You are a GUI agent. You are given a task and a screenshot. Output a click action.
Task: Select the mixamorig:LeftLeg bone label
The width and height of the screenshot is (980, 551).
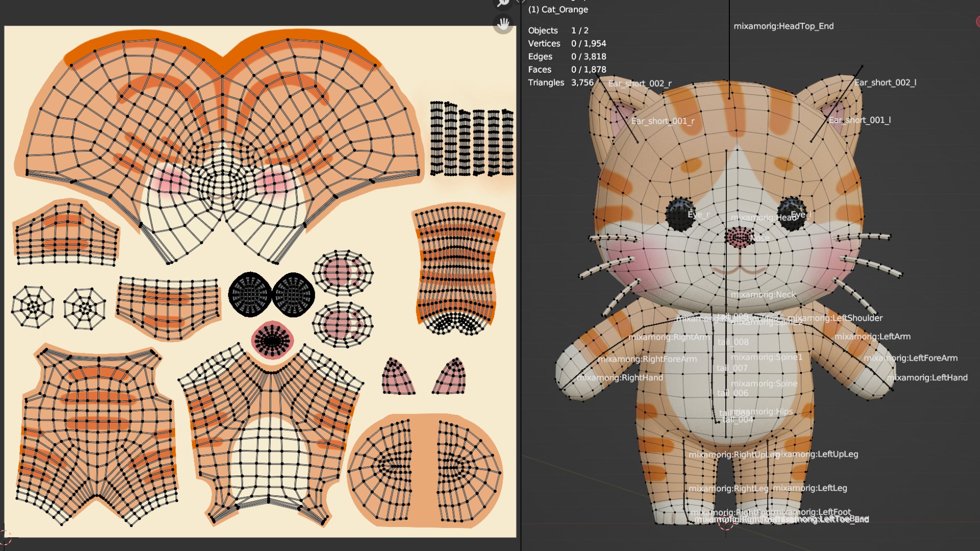pyautogui.click(x=810, y=488)
